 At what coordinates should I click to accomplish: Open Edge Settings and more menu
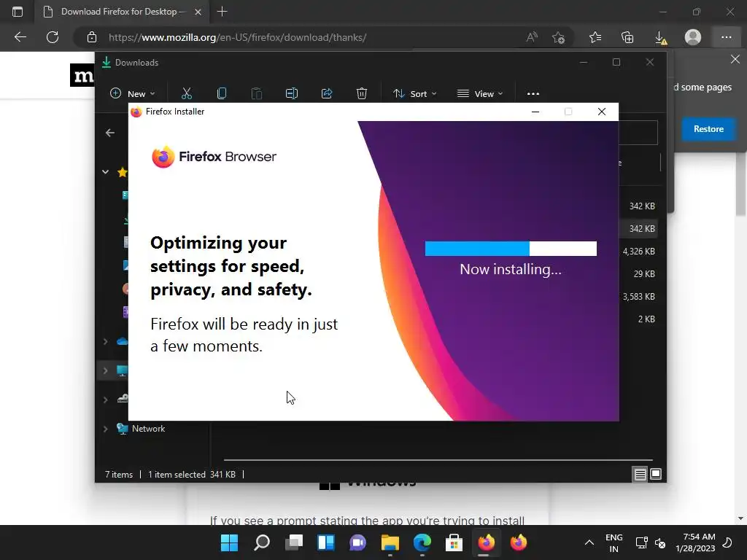click(726, 37)
